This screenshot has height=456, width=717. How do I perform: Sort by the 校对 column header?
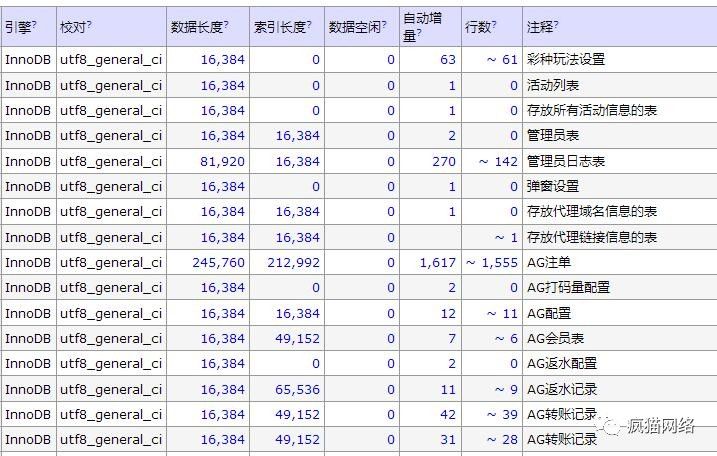tap(73, 27)
